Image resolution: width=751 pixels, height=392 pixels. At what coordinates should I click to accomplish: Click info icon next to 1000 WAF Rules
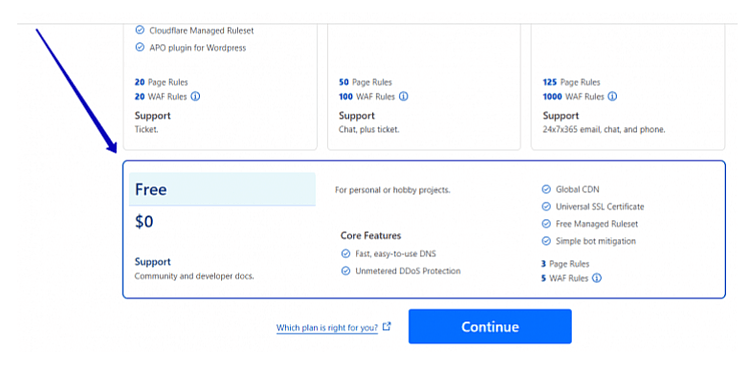point(613,96)
